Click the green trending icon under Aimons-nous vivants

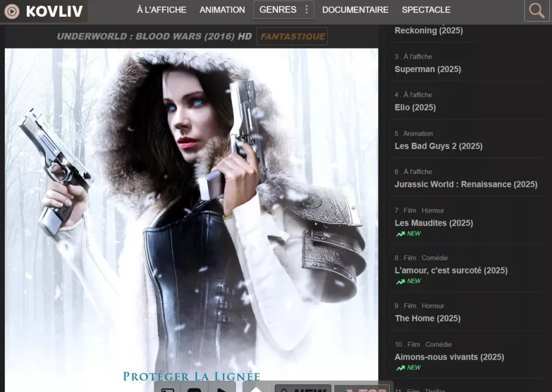click(x=401, y=368)
